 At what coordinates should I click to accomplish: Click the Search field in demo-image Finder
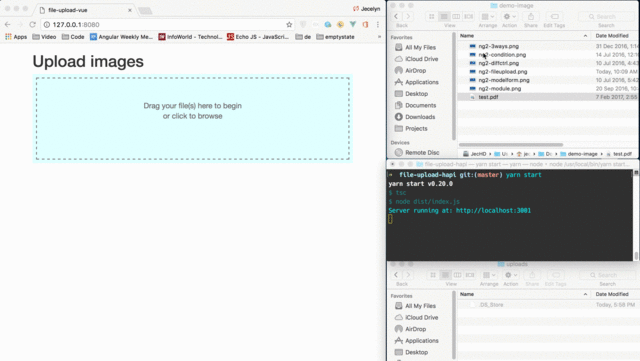pyautogui.click(x=607, y=17)
